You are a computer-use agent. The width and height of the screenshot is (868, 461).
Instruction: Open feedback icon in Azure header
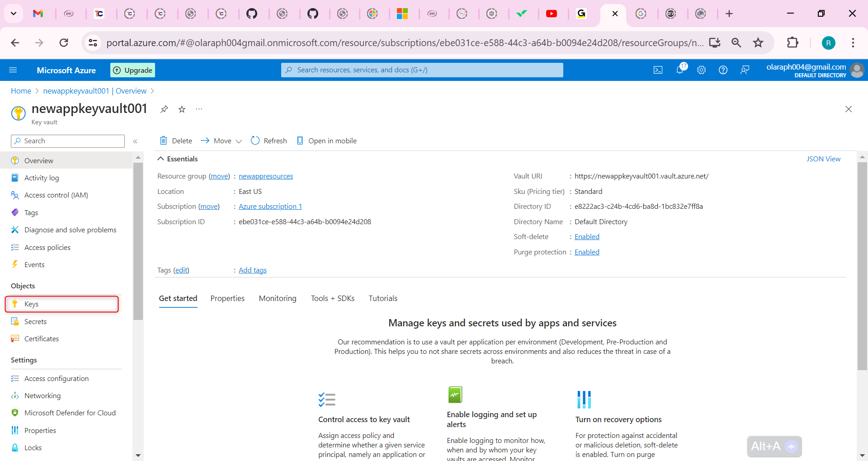pos(745,70)
